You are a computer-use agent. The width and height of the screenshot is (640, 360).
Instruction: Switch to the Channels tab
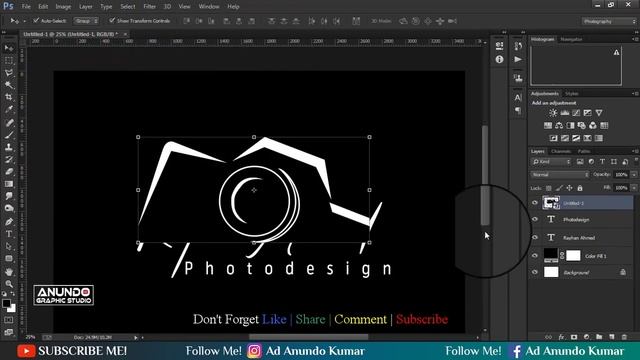click(561, 151)
